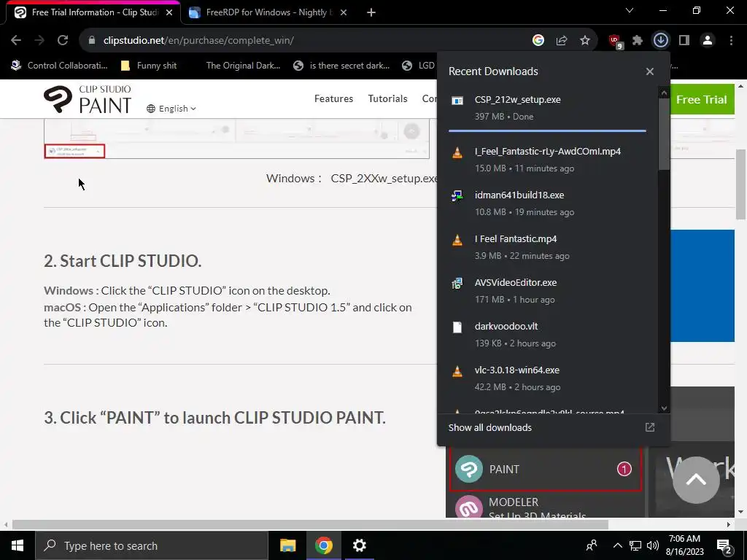
Task: Click the page vertical scrollbar thumb
Action: click(x=741, y=184)
